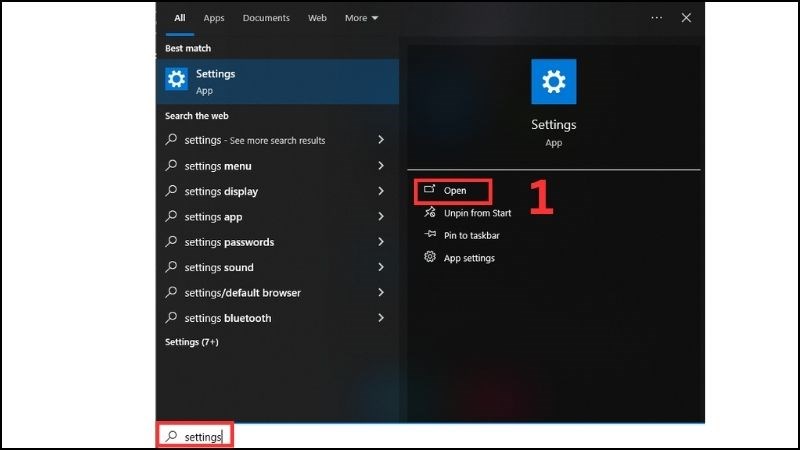Expand 'See more search results' chevron
The width and height of the screenshot is (800, 450).
(x=381, y=140)
